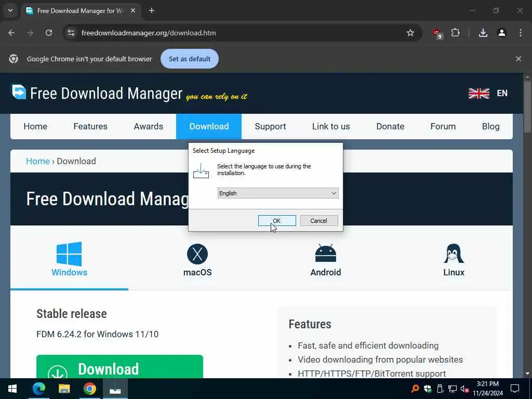Dismiss the default browser info bar
The height and width of the screenshot is (399, 532).
518,59
